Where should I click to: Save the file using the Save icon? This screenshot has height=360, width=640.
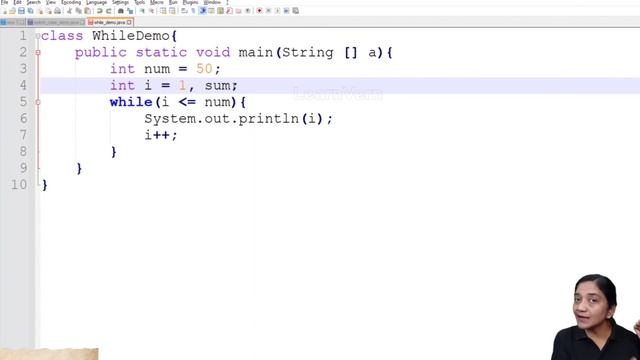[21, 11]
